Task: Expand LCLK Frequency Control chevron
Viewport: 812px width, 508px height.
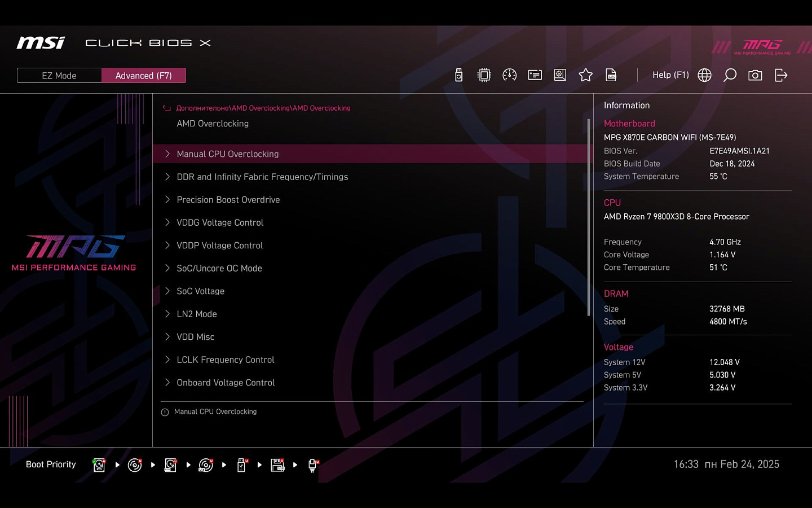Action: point(167,360)
